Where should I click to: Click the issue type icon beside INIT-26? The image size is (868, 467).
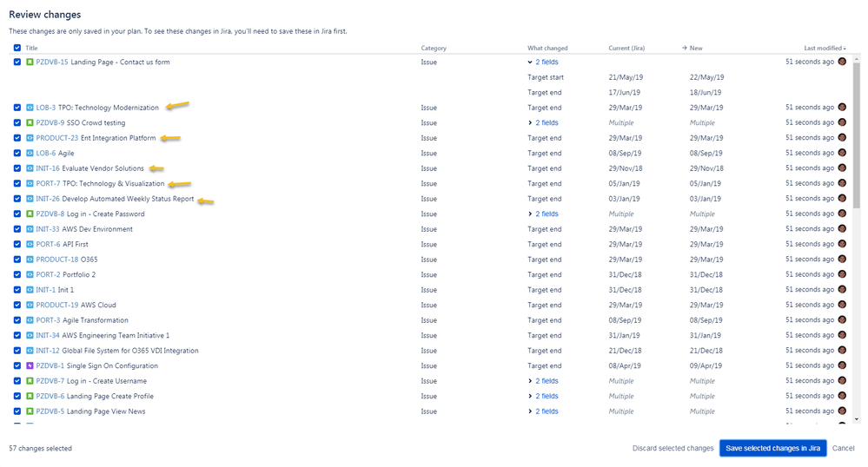pyautogui.click(x=30, y=199)
